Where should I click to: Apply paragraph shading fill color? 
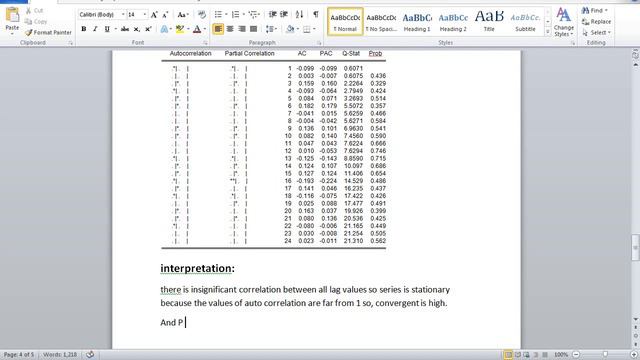(290, 29)
